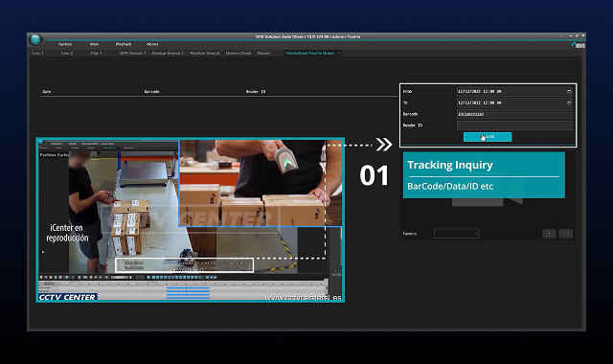The width and height of the screenshot is (613, 364).
Task: Click the magnifier search icon near Camera
Action: click(566, 234)
